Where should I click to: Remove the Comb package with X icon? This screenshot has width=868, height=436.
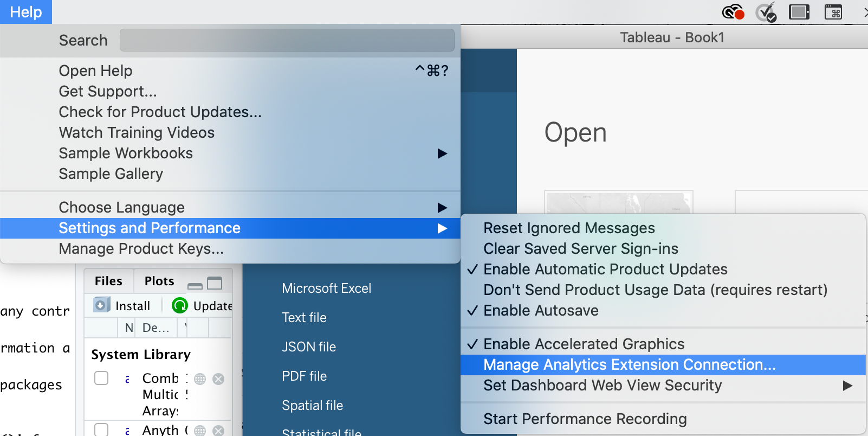pyautogui.click(x=218, y=379)
